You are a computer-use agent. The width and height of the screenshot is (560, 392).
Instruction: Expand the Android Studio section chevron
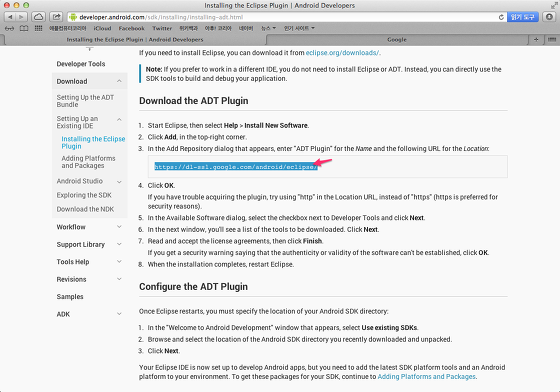119,182
